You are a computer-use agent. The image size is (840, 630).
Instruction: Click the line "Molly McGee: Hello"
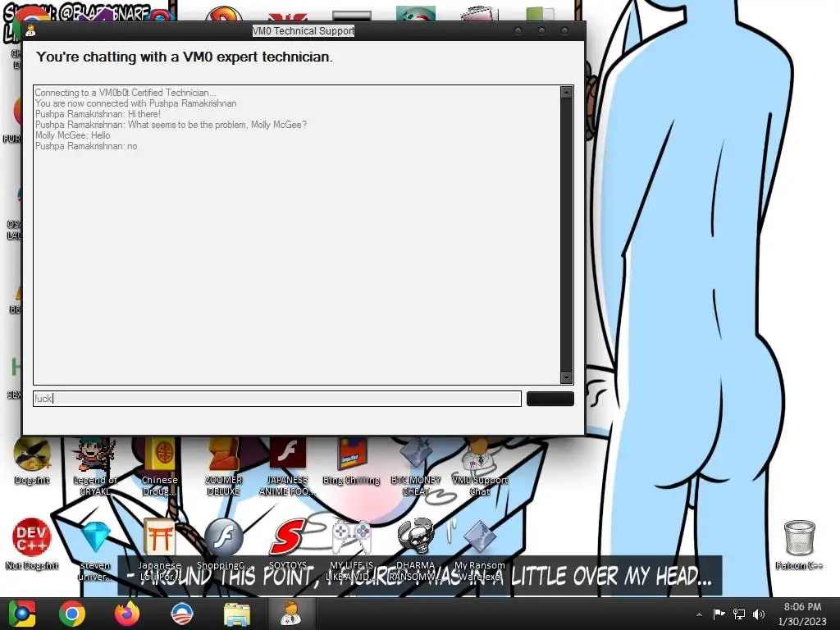(73, 135)
